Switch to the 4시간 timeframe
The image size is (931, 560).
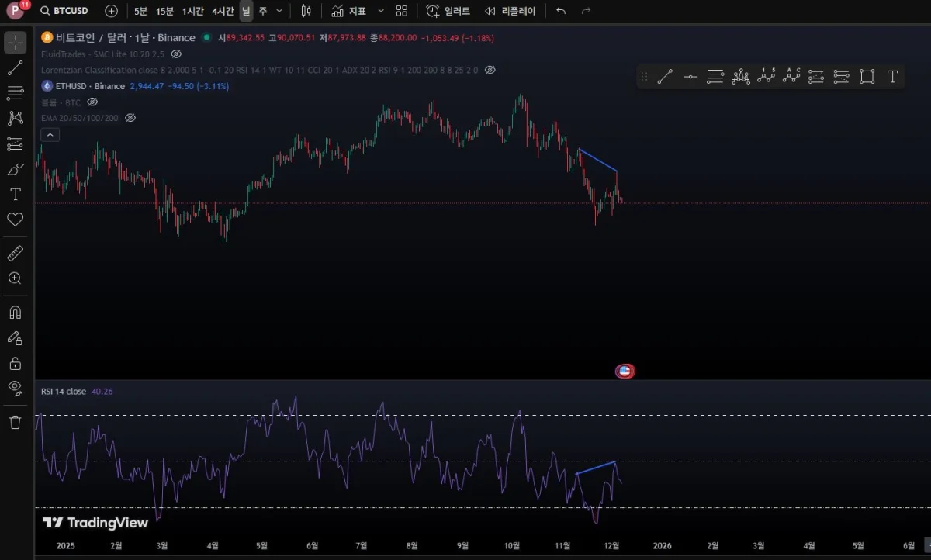click(223, 11)
